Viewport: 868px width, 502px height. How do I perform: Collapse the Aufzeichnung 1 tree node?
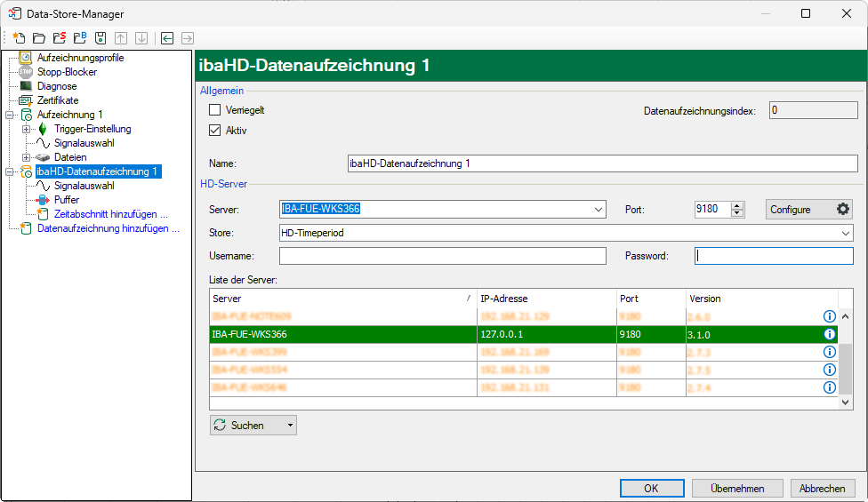coord(10,115)
